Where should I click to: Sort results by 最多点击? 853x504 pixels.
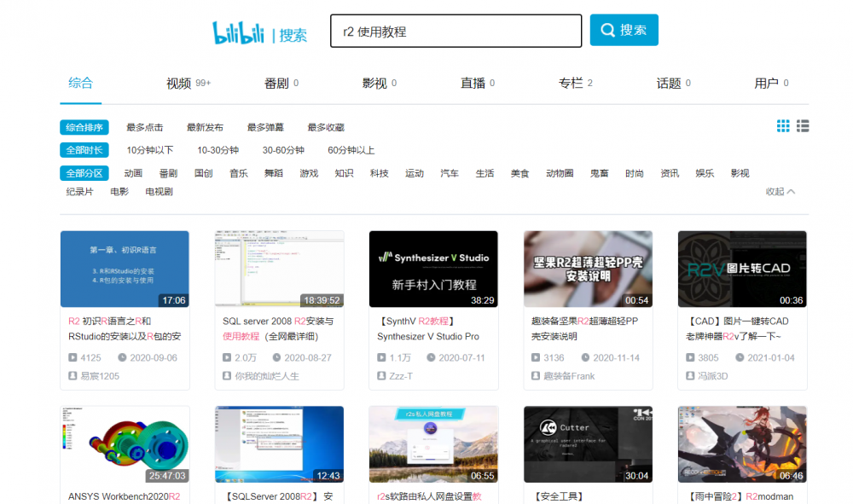145,127
